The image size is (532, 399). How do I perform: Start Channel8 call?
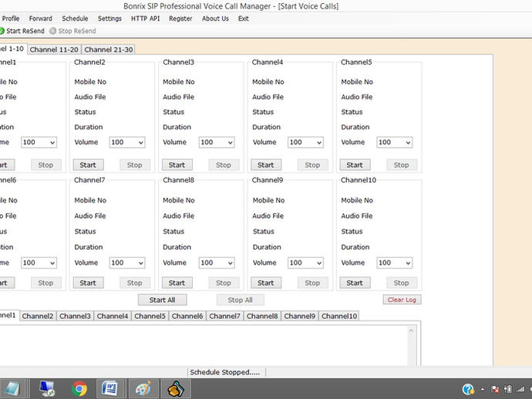click(x=177, y=283)
